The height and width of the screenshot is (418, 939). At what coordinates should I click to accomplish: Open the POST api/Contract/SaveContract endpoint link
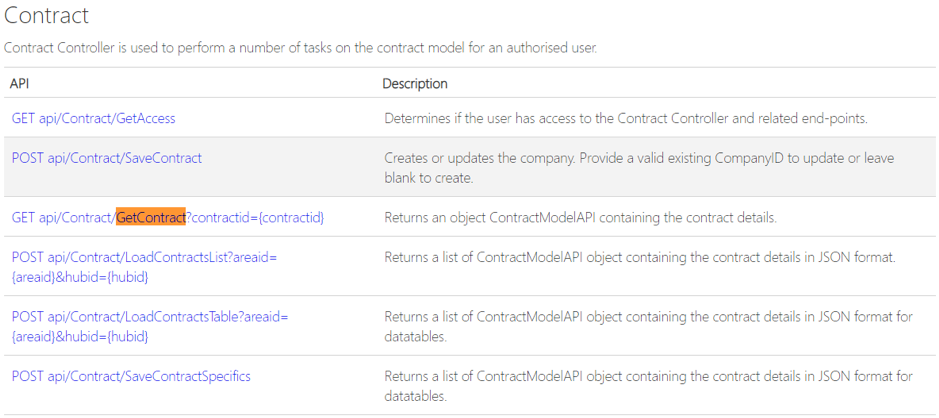(x=106, y=158)
